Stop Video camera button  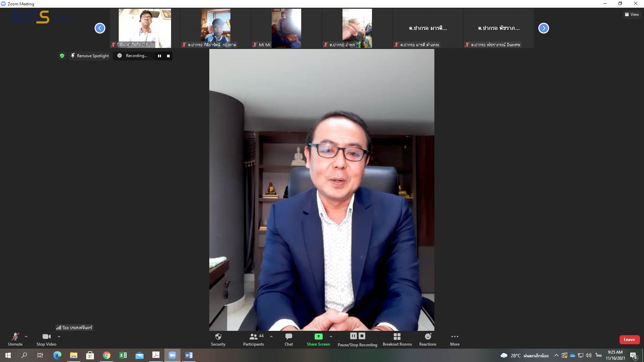pyautogui.click(x=46, y=339)
